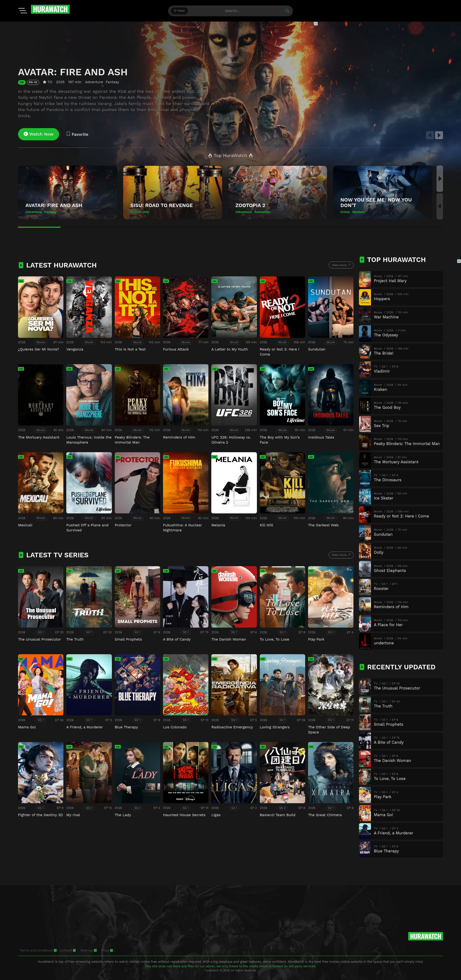Open The Great Chimera poster

(331, 773)
